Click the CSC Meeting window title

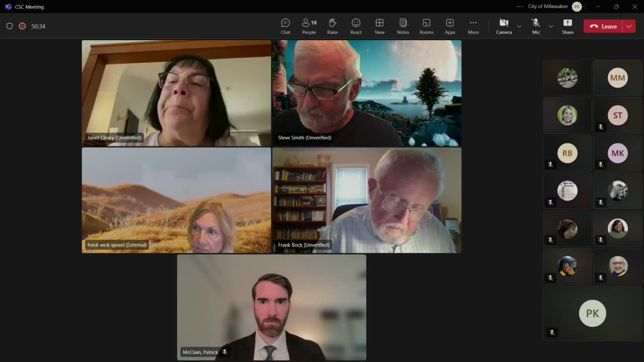(29, 7)
